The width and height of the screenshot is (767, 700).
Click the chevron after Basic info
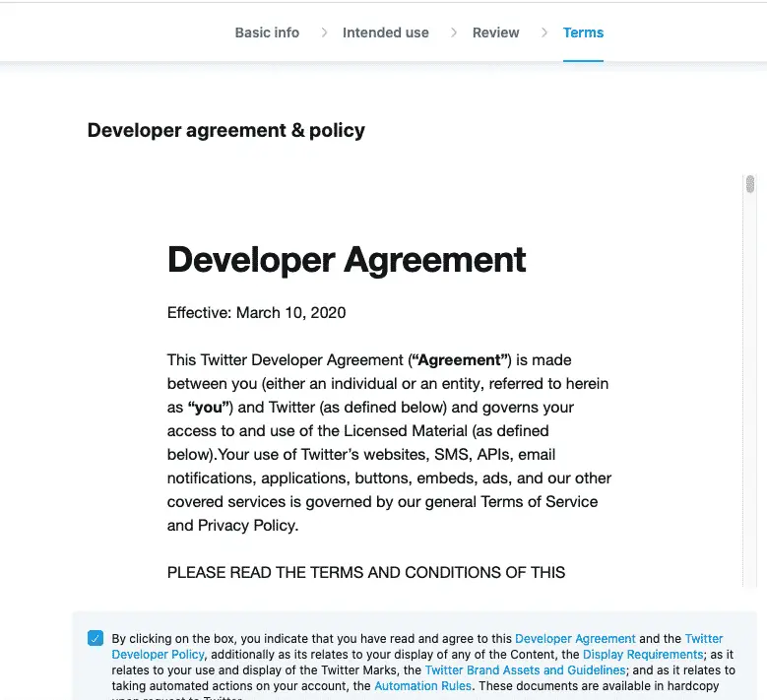pyautogui.click(x=324, y=32)
